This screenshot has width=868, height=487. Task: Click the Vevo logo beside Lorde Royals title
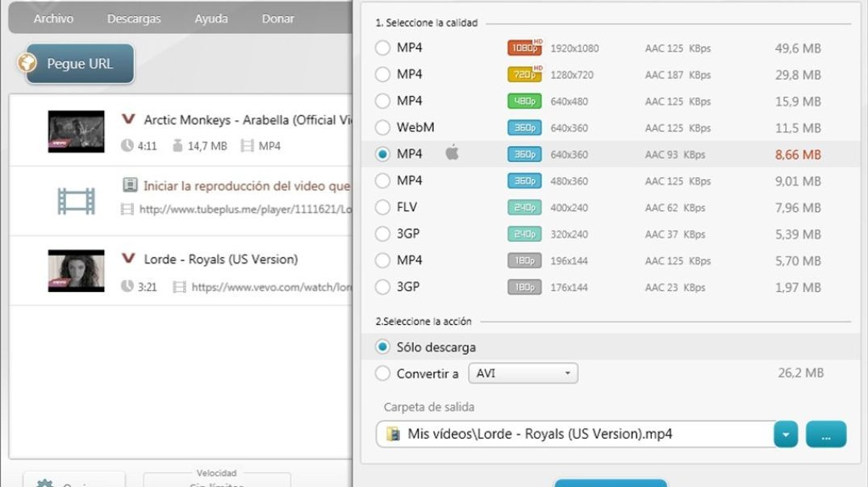(x=128, y=259)
